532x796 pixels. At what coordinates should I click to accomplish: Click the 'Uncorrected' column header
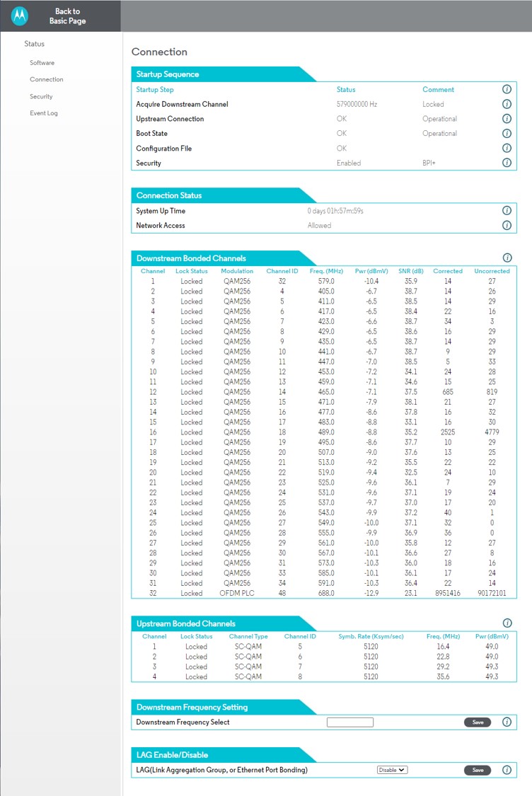(x=492, y=271)
